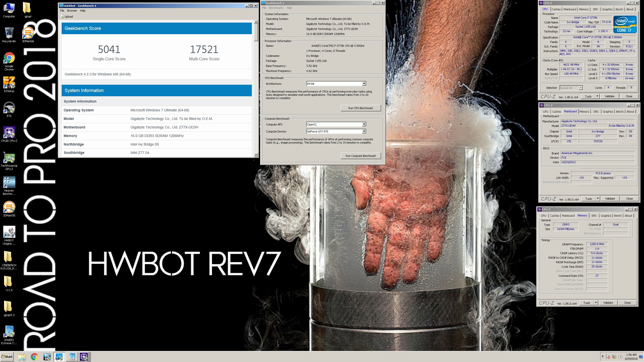
Task: Click Run CPU Benchmark button
Action: pyautogui.click(x=361, y=108)
